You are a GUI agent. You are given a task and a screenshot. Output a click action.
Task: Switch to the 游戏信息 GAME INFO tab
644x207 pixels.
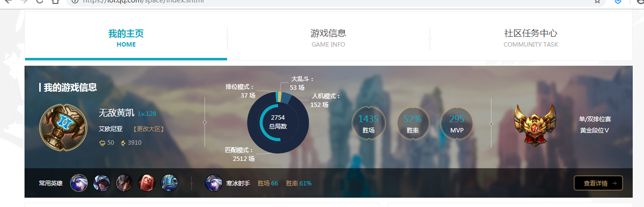click(328, 38)
